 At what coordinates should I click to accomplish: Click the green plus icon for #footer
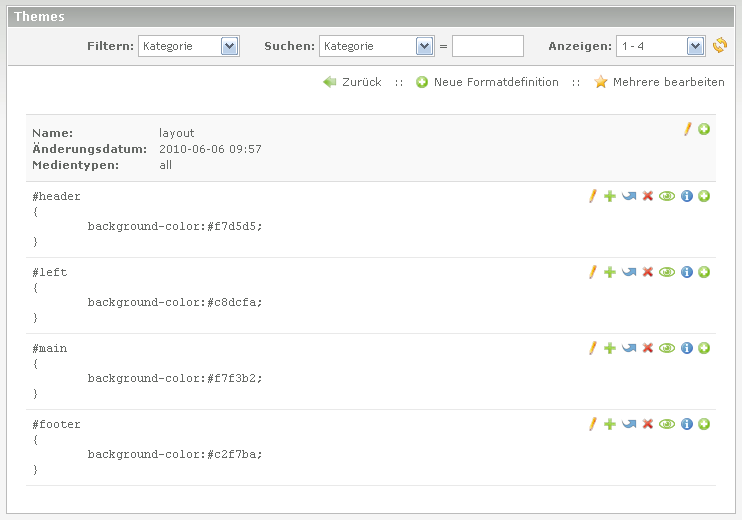pos(610,424)
